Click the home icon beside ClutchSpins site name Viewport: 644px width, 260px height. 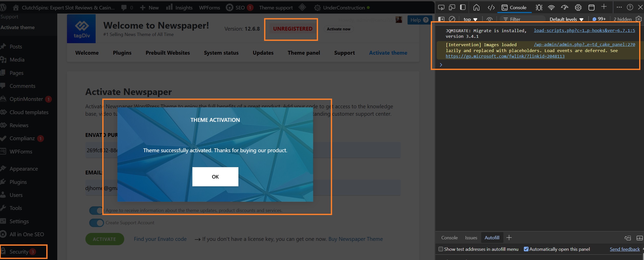tap(16, 8)
